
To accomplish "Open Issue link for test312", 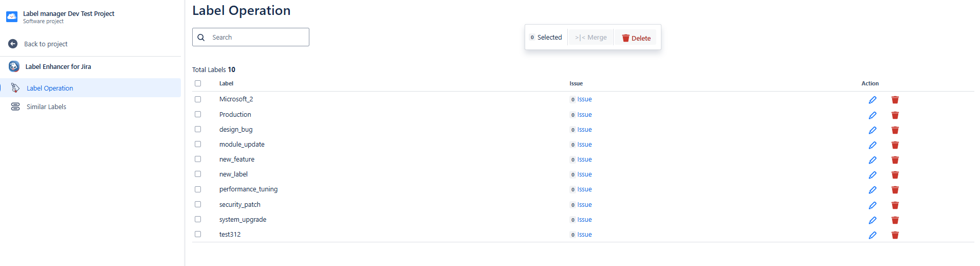I will coord(584,235).
